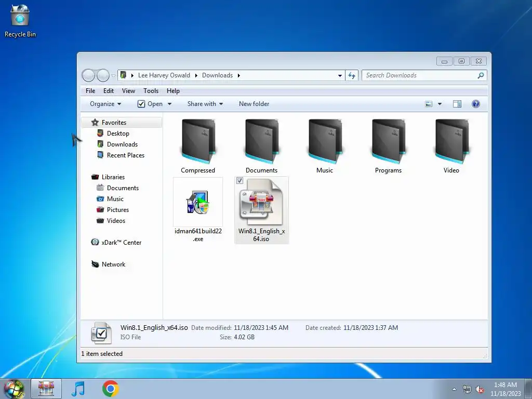Open the File menu
532x399 pixels.
click(x=90, y=91)
